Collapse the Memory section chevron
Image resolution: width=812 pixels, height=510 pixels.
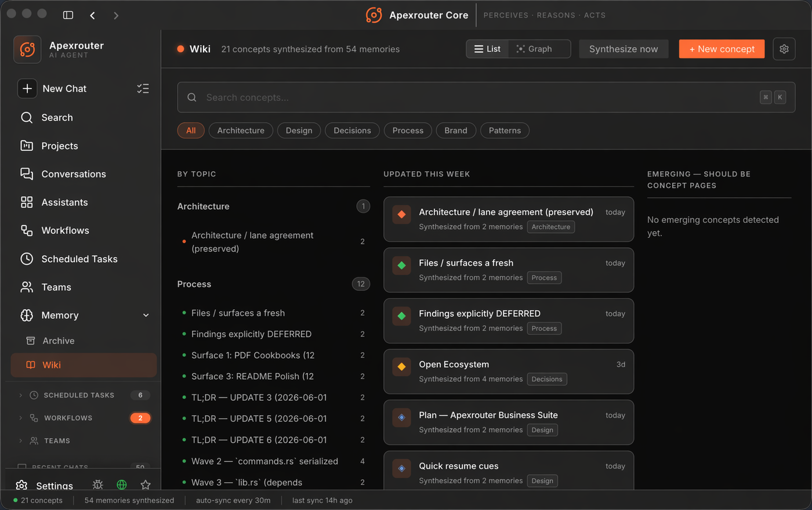[146, 315]
